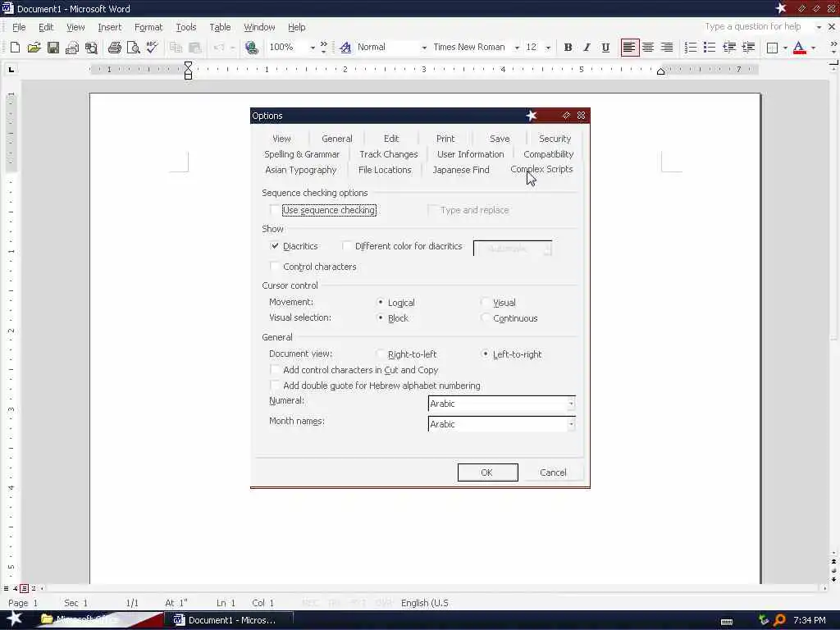Confirm the Options dialog with OK

click(487, 472)
